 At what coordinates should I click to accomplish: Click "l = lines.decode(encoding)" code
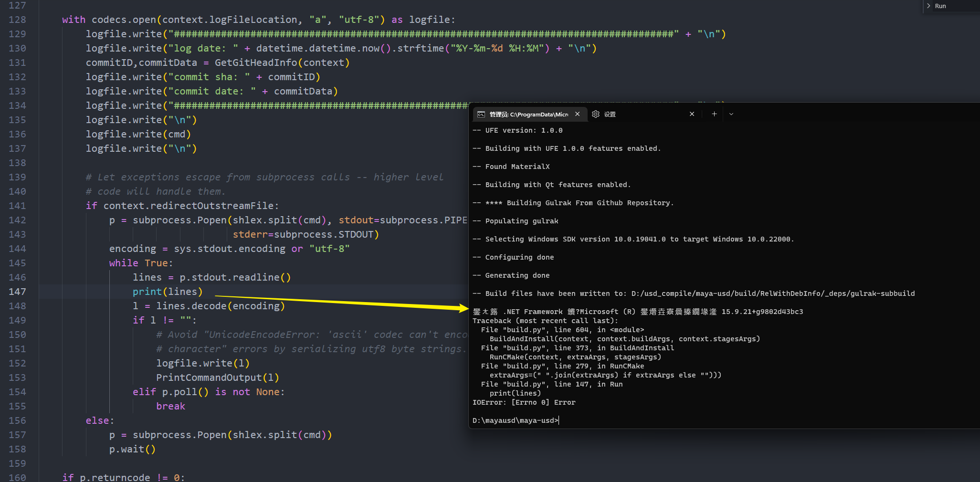pos(209,306)
